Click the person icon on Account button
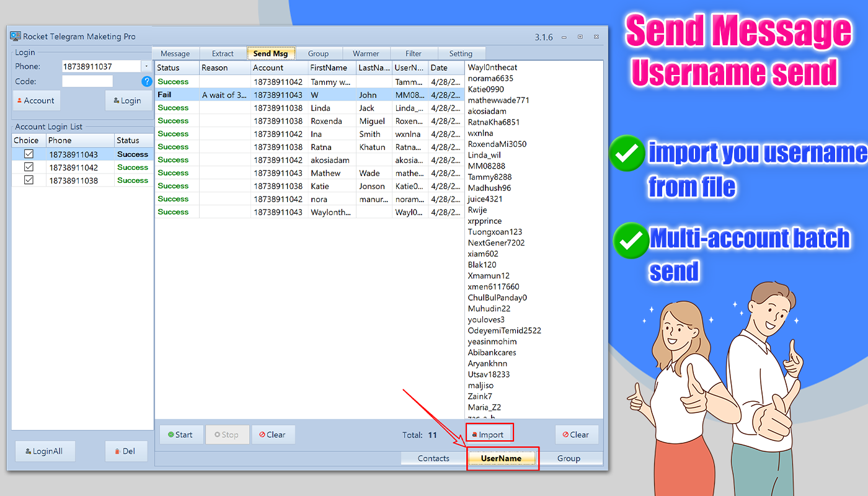 [21, 100]
